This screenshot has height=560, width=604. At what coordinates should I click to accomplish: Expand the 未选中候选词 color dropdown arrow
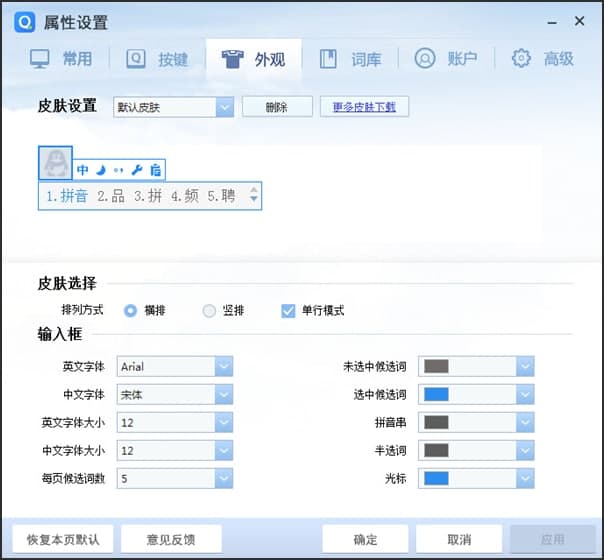(x=525, y=366)
